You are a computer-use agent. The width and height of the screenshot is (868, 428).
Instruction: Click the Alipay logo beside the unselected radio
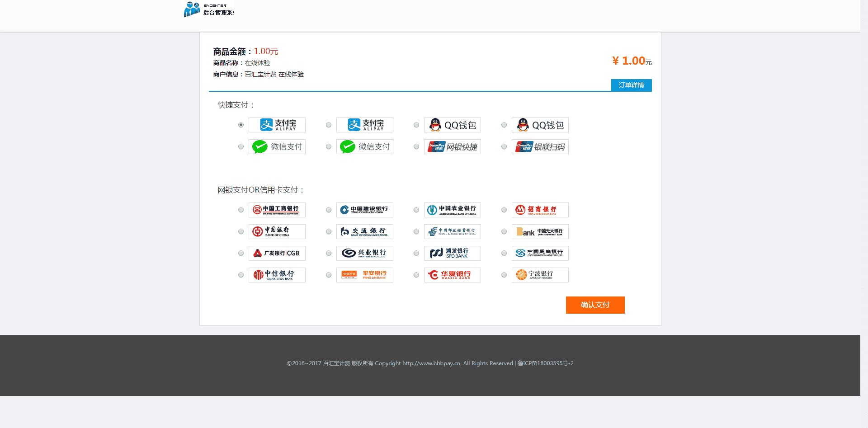[x=365, y=125]
